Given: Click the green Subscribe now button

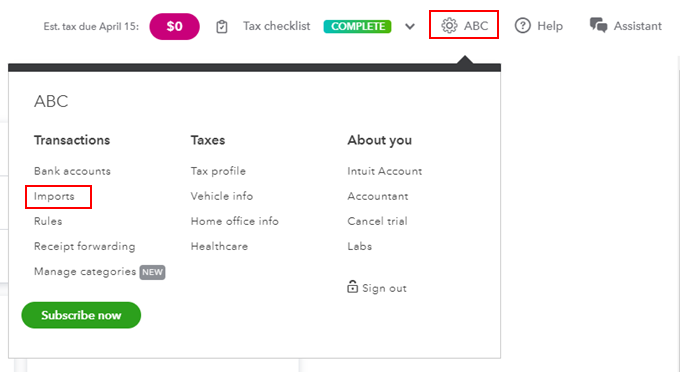Looking at the screenshot, I should 81,315.
